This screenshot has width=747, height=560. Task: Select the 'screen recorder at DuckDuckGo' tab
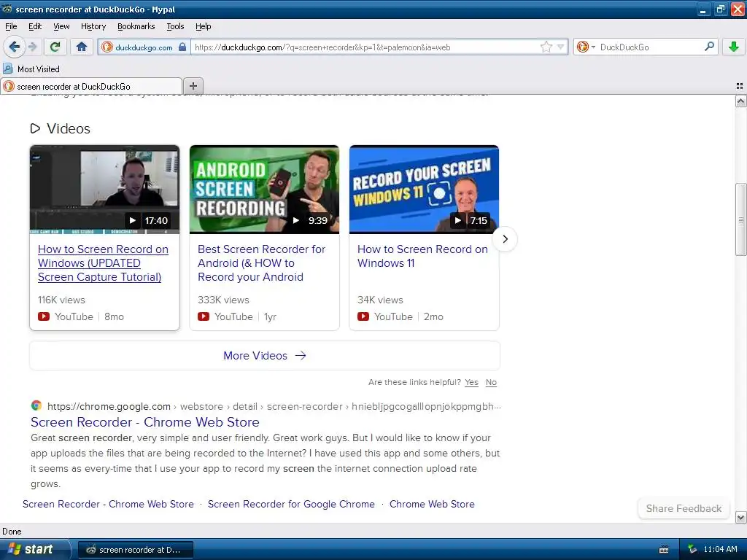(x=91, y=86)
